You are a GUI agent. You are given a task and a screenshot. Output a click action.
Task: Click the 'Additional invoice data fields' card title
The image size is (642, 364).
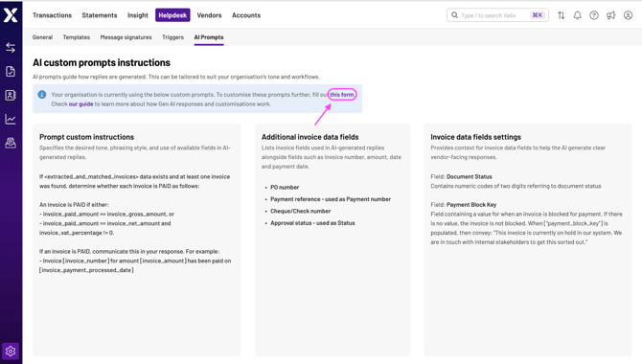pyautogui.click(x=310, y=137)
